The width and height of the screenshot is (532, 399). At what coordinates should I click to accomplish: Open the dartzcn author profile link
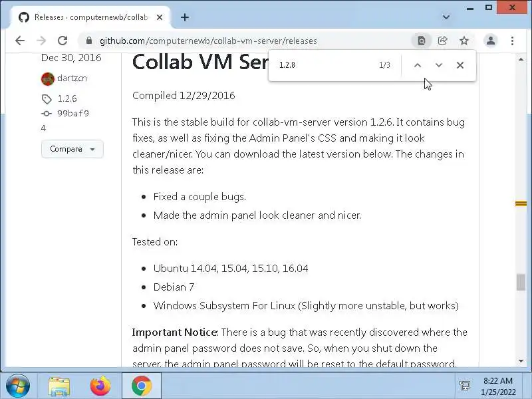point(72,78)
